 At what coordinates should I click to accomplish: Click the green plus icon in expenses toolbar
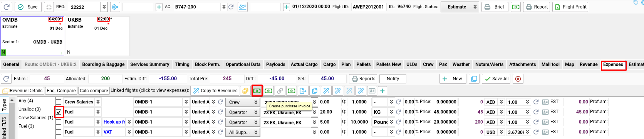click(382, 91)
